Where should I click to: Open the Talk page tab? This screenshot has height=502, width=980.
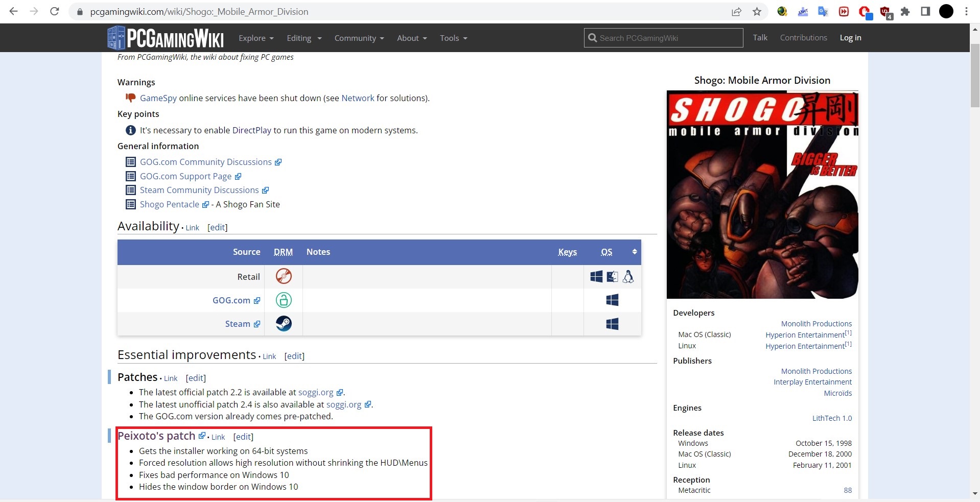click(x=760, y=38)
